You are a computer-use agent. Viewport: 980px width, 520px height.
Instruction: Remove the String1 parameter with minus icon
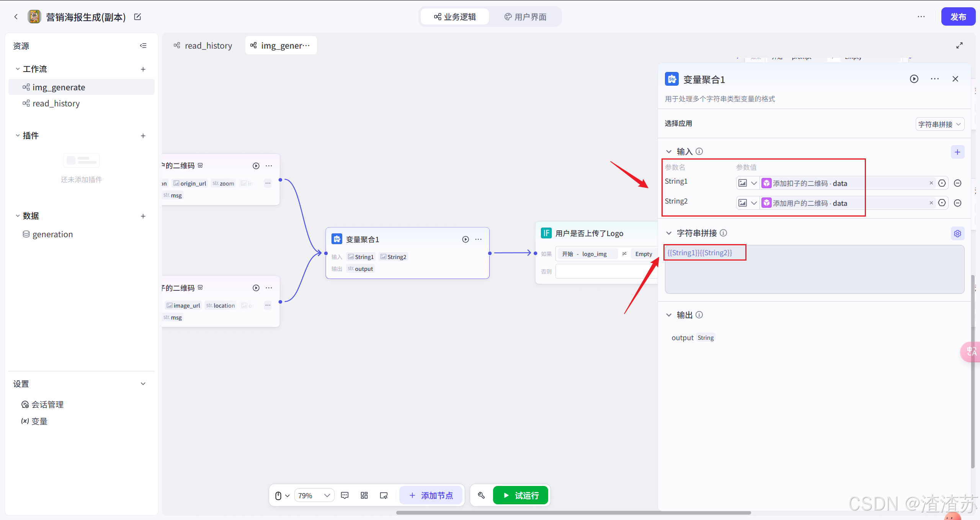957,183
